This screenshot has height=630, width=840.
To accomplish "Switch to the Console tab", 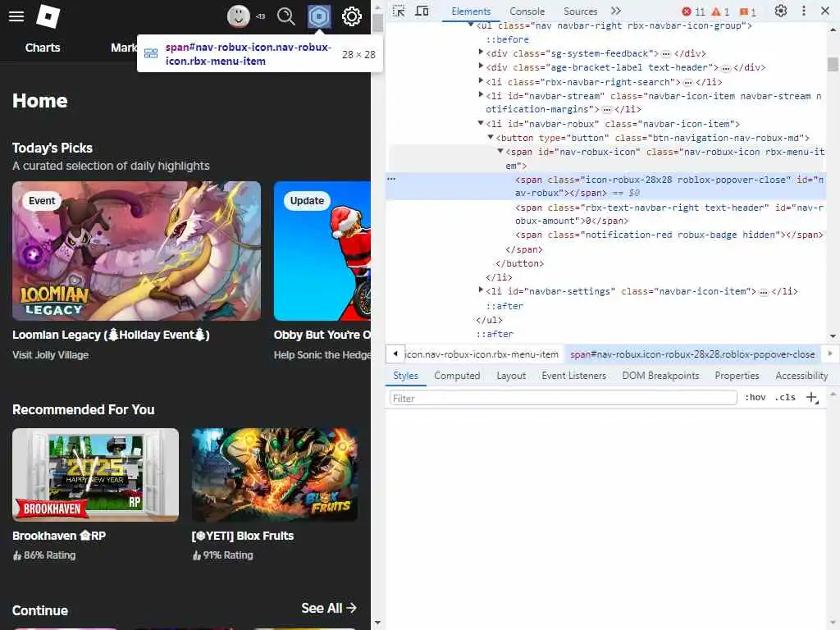I will [x=527, y=11].
